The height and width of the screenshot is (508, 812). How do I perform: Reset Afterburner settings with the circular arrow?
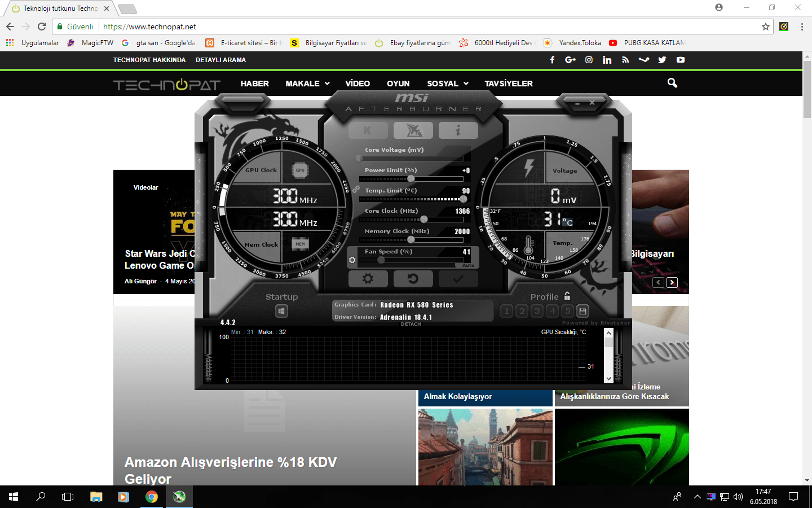[x=413, y=279]
